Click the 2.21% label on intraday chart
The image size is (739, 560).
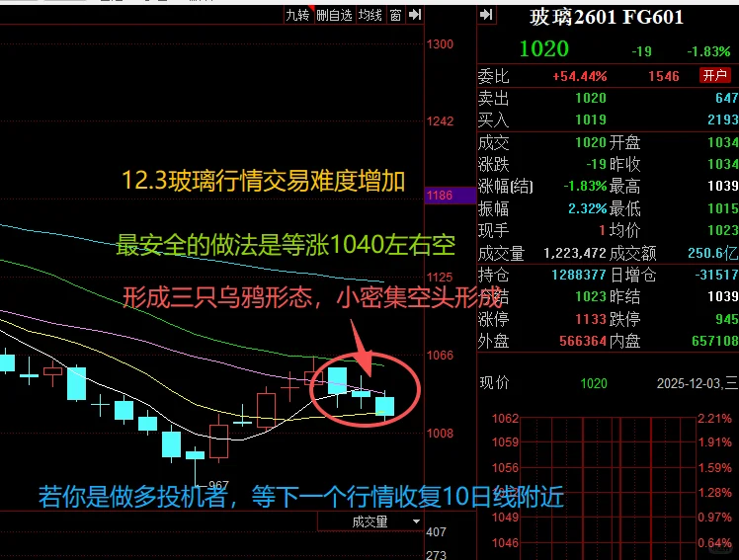click(x=714, y=418)
